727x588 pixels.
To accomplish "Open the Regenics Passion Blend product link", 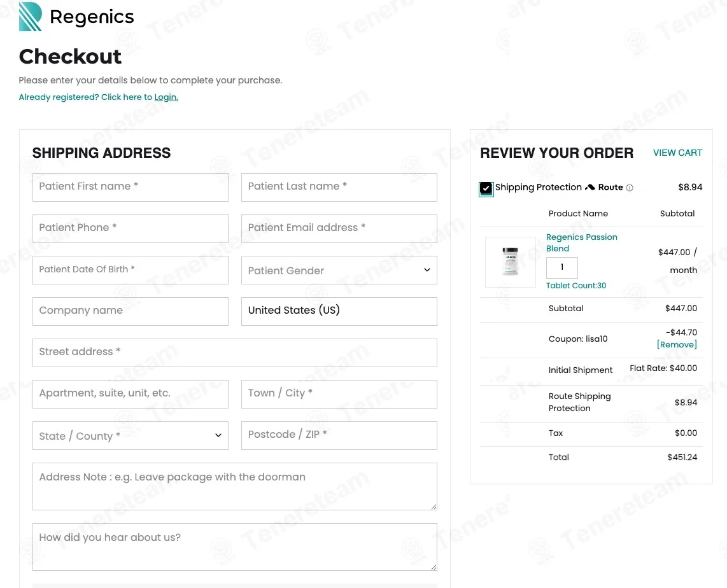I will [x=581, y=243].
